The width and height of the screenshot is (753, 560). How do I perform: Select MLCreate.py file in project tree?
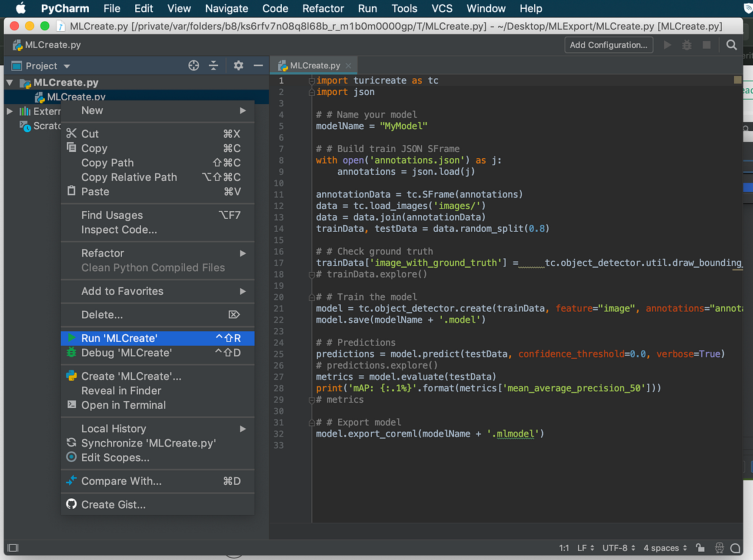(x=76, y=96)
